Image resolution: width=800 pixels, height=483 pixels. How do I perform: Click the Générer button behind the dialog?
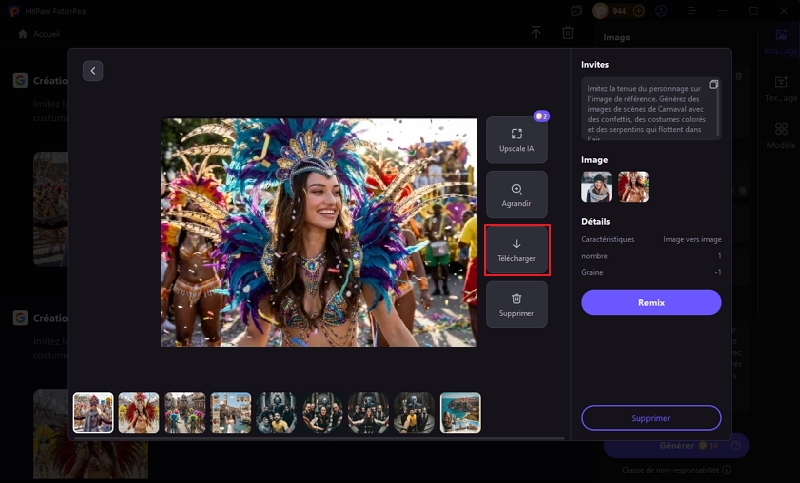677,445
